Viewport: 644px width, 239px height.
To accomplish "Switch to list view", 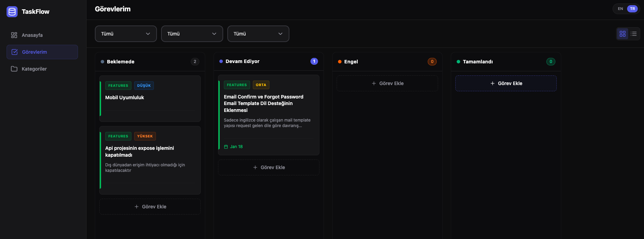I will pos(634,34).
